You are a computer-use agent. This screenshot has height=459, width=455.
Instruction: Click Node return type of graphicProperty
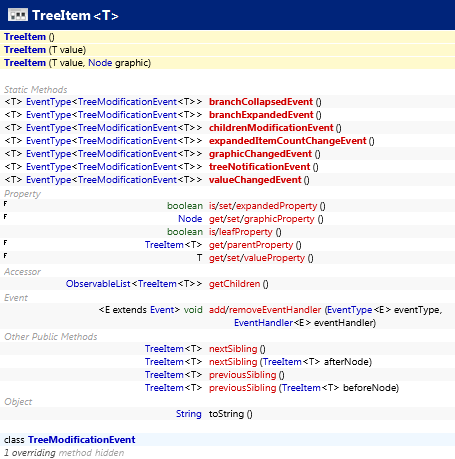(x=190, y=219)
